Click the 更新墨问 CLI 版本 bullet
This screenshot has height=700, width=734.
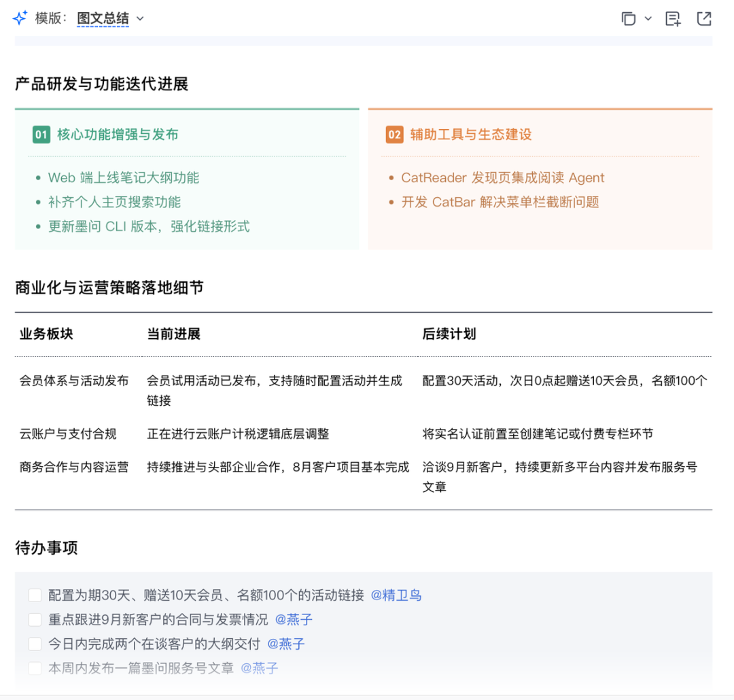pos(149,226)
